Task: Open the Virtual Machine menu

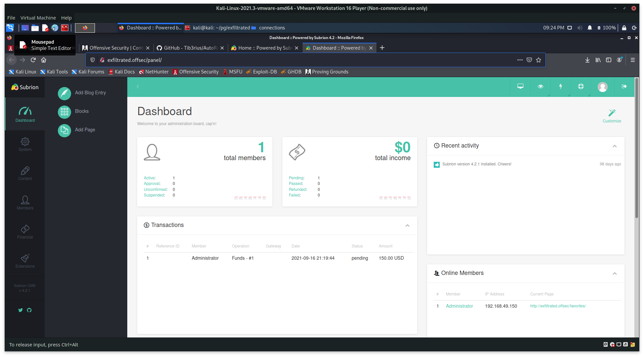Action: 38,18
